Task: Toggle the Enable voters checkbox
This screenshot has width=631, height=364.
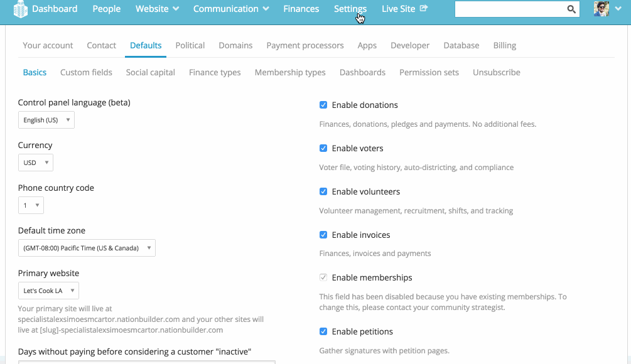Action: [323, 148]
